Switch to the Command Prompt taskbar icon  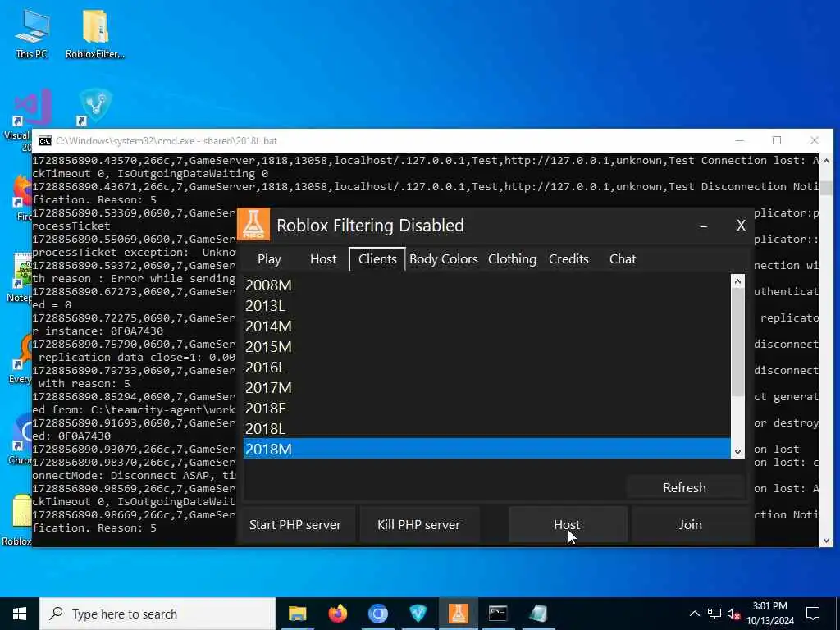pyautogui.click(x=498, y=614)
